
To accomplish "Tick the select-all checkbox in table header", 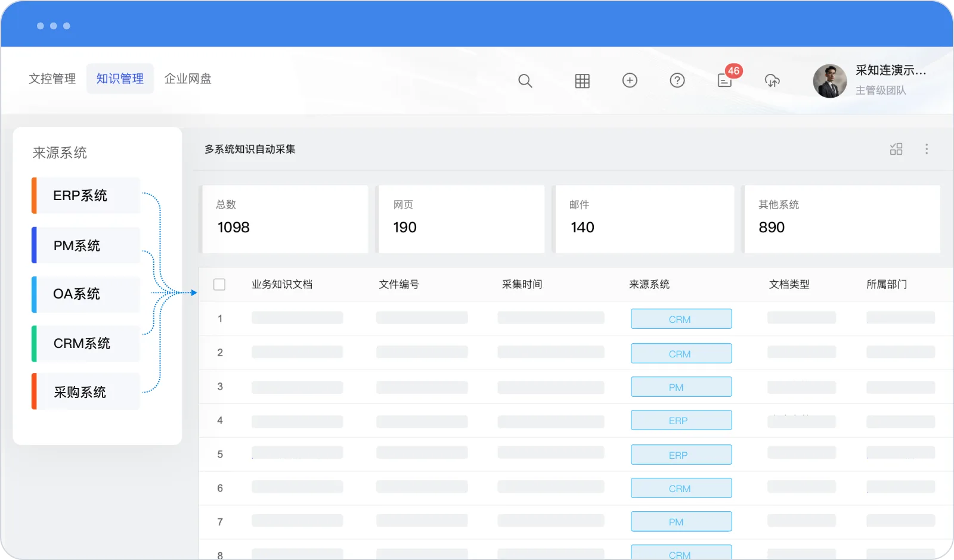I will click(x=219, y=285).
